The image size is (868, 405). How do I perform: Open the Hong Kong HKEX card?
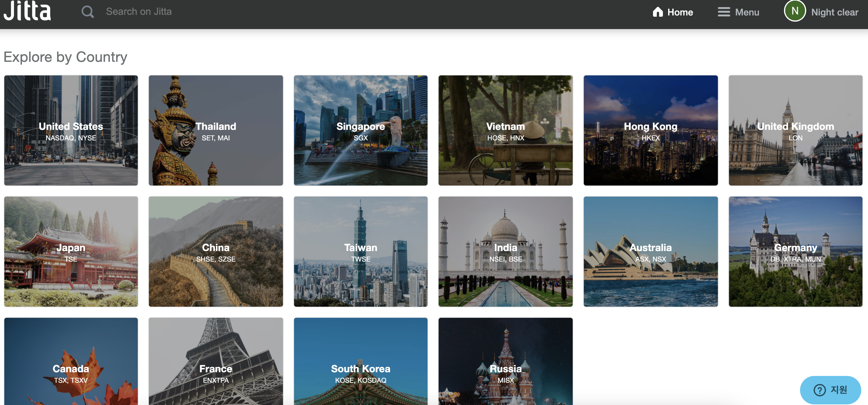650,130
